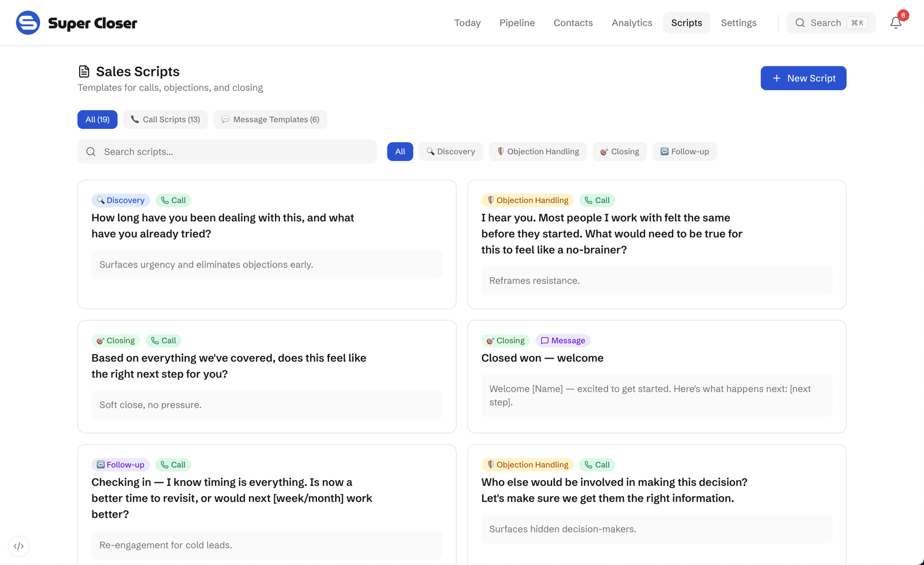This screenshot has height=565, width=924.
Task: Click Call tag on 'I hear you' card
Action: click(x=597, y=200)
